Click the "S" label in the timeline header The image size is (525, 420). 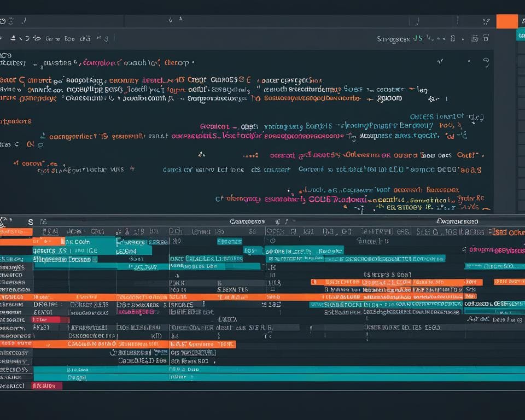click(x=30, y=222)
